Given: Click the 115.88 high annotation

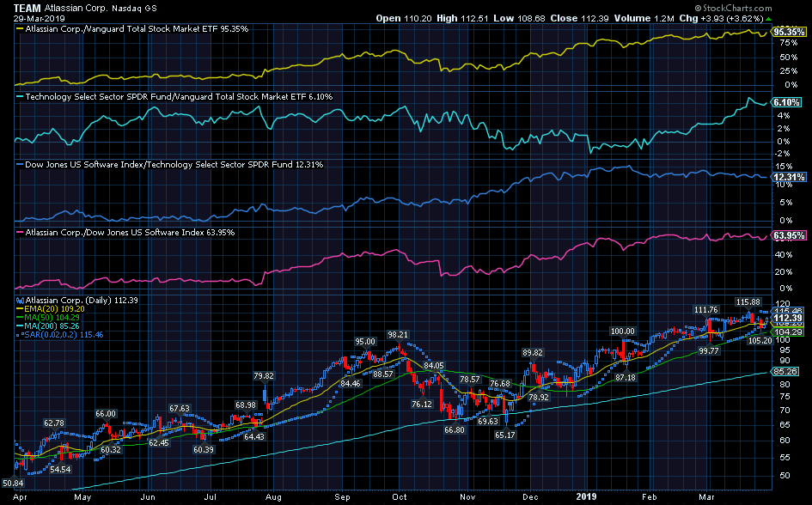Looking at the screenshot, I should coord(748,301).
